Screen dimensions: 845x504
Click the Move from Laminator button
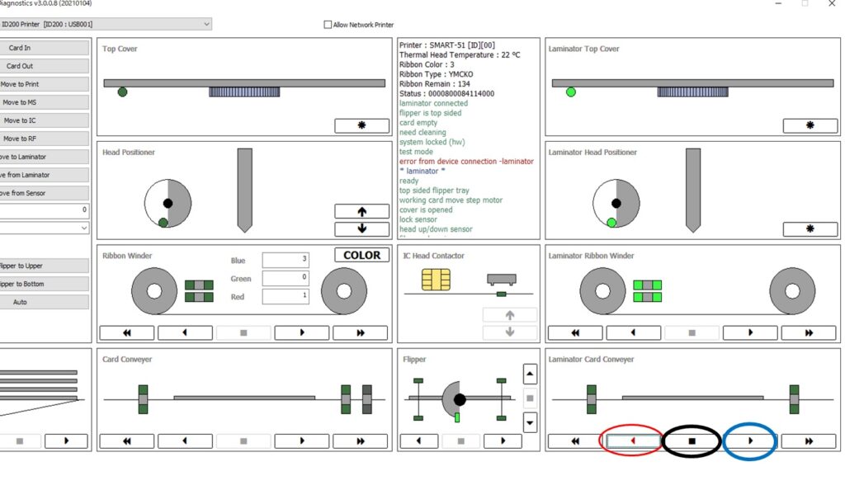point(45,175)
